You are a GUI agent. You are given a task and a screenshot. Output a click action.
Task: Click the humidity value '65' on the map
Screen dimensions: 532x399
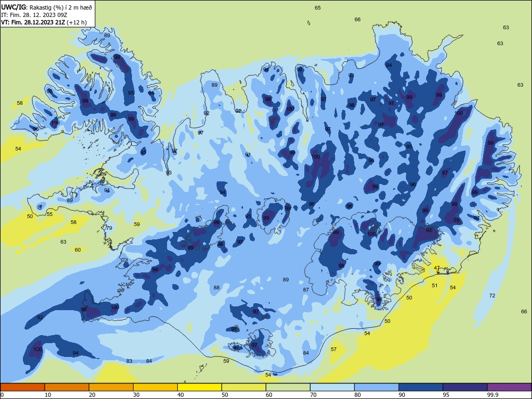(x=318, y=8)
